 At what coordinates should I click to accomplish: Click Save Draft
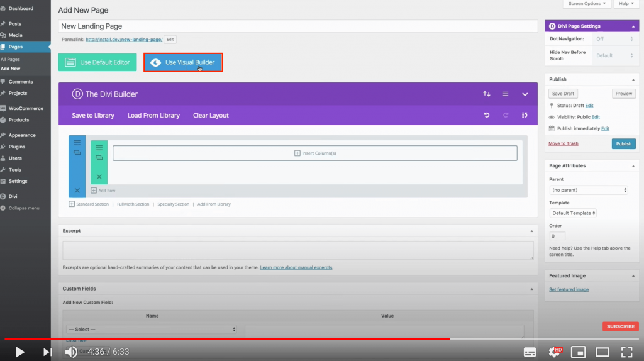pos(563,94)
